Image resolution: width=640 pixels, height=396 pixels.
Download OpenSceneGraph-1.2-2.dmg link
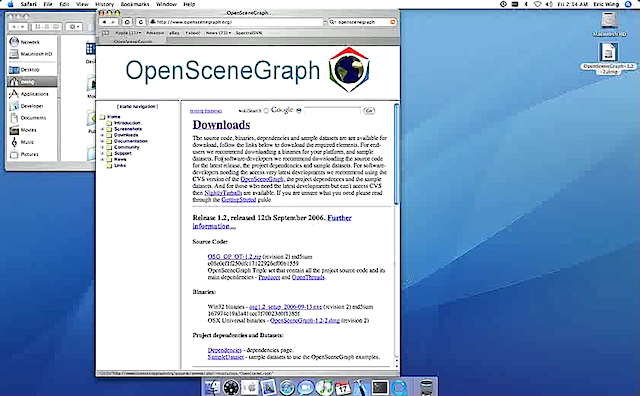305,320
